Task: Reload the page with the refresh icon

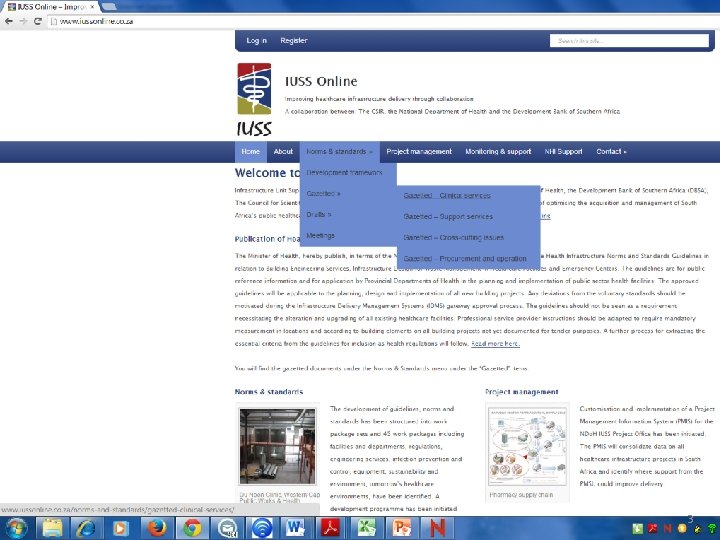Action: 38,21
